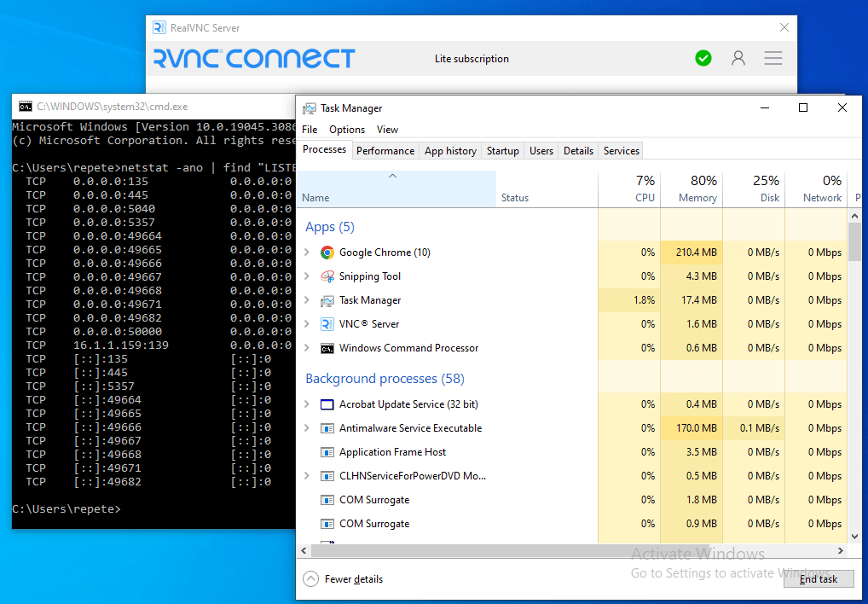Screen dimensions: 868x604
Task: Open the Options menu in Task Manager
Action: [x=346, y=129]
